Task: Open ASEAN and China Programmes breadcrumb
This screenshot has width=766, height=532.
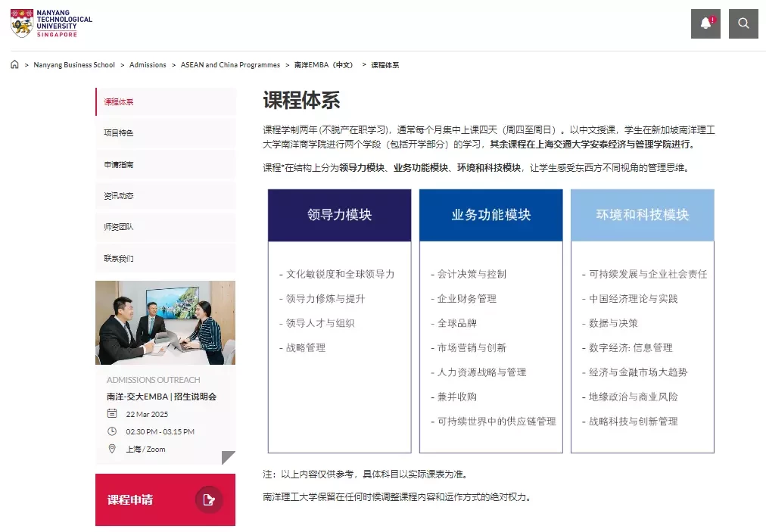Action: click(x=230, y=65)
